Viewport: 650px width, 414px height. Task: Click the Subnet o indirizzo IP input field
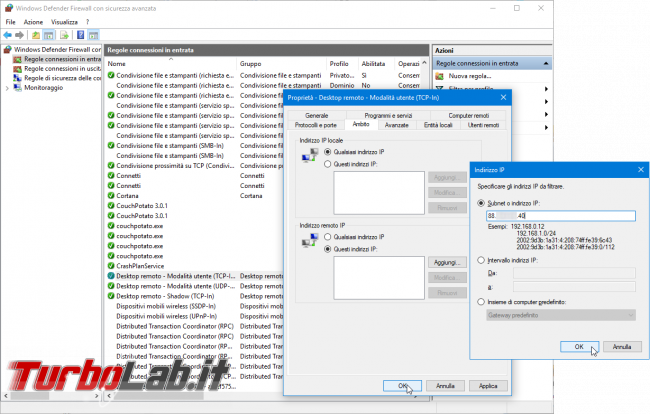point(560,215)
